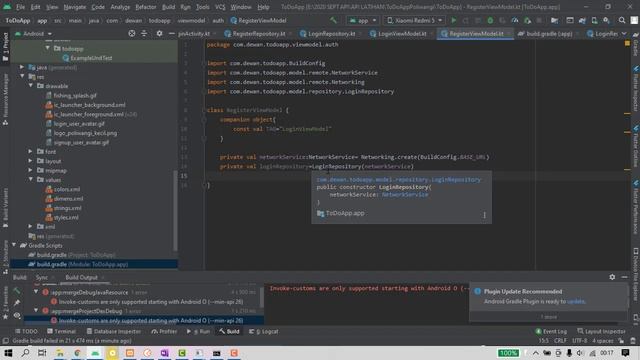Expand the font folder

(31, 151)
